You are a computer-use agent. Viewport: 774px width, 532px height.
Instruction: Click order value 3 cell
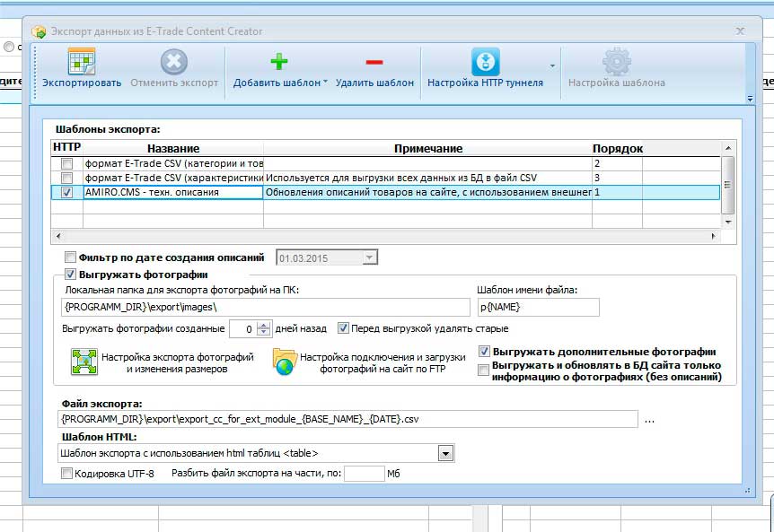coord(617,178)
